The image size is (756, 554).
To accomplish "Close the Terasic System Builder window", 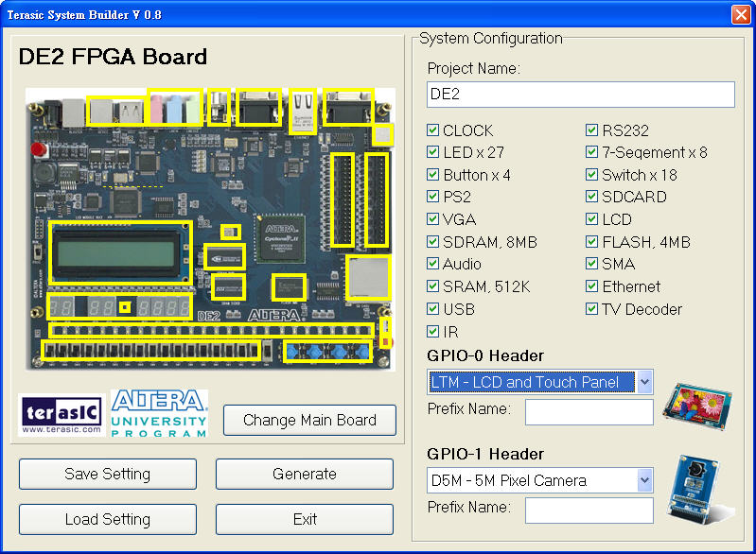I will 741,14.
